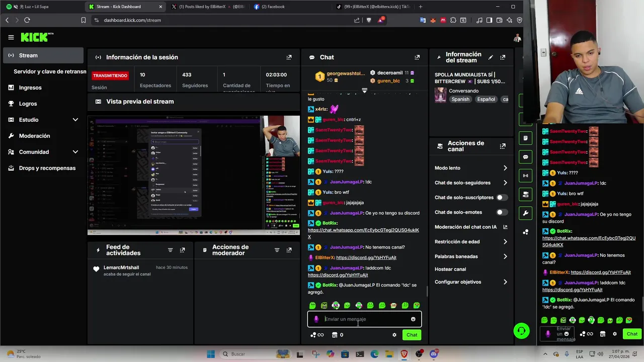Reload the Kick dashboard page
Image resolution: width=644 pixels, height=362 pixels.
point(27,20)
